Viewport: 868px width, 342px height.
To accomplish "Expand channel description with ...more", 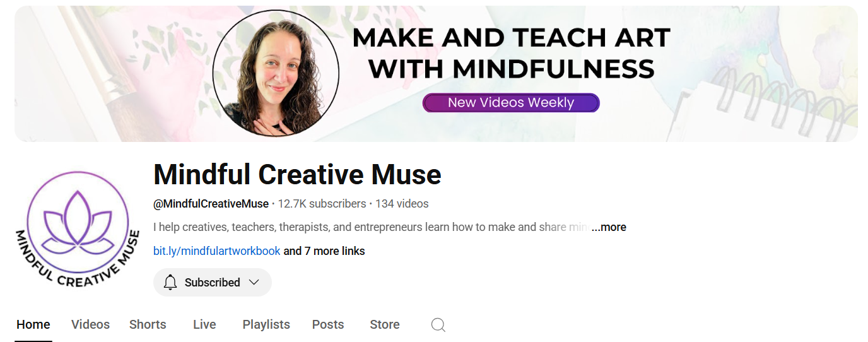I will (609, 227).
